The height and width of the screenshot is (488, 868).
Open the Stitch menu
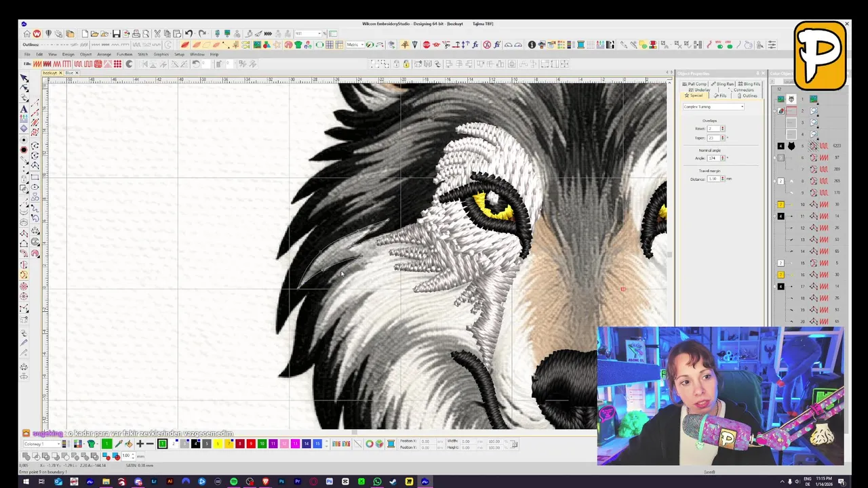[142, 54]
